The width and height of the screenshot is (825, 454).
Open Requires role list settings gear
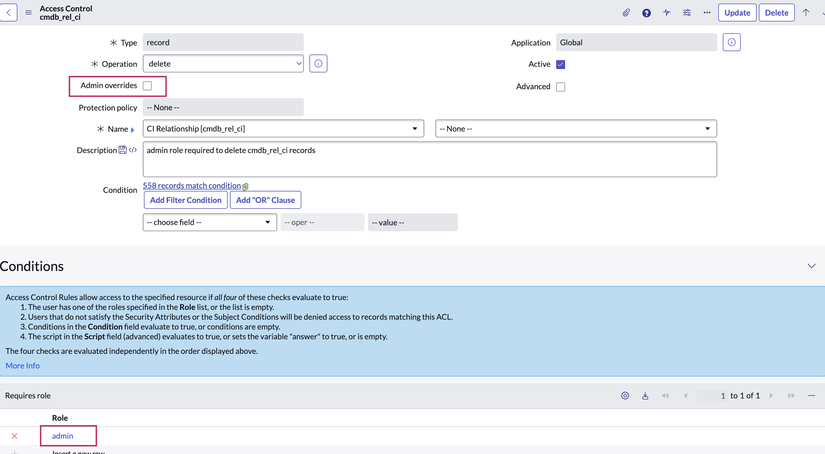pos(625,396)
